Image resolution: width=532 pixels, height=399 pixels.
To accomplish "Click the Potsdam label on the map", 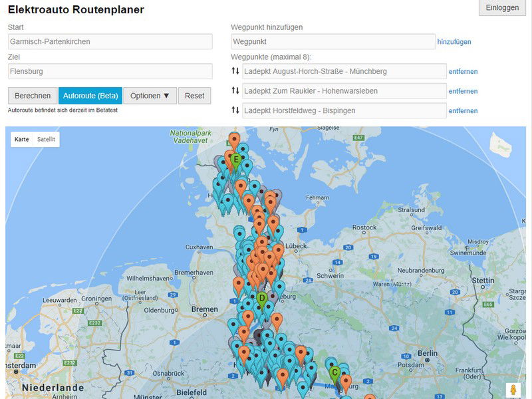I will click(x=410, y=365).
